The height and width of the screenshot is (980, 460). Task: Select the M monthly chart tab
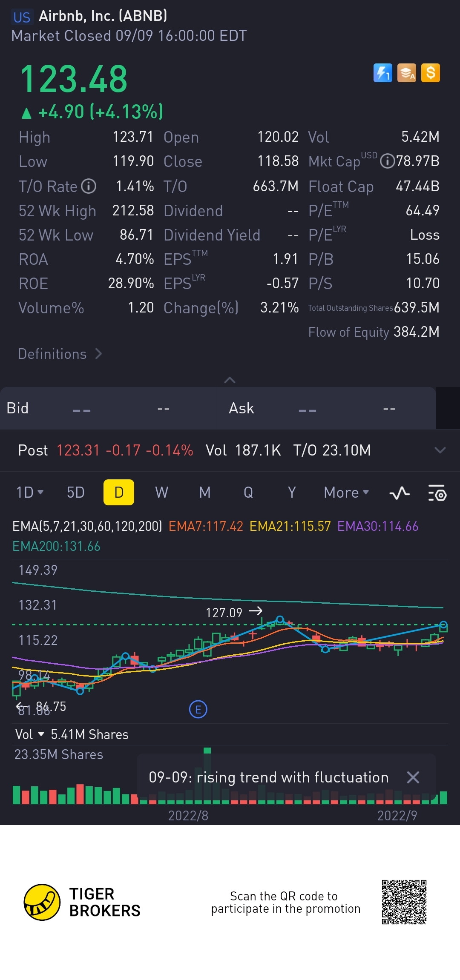coord(205,493)
